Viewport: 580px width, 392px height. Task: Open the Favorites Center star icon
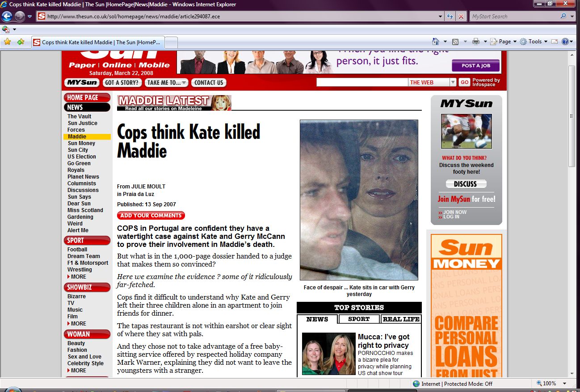[7, 42]
